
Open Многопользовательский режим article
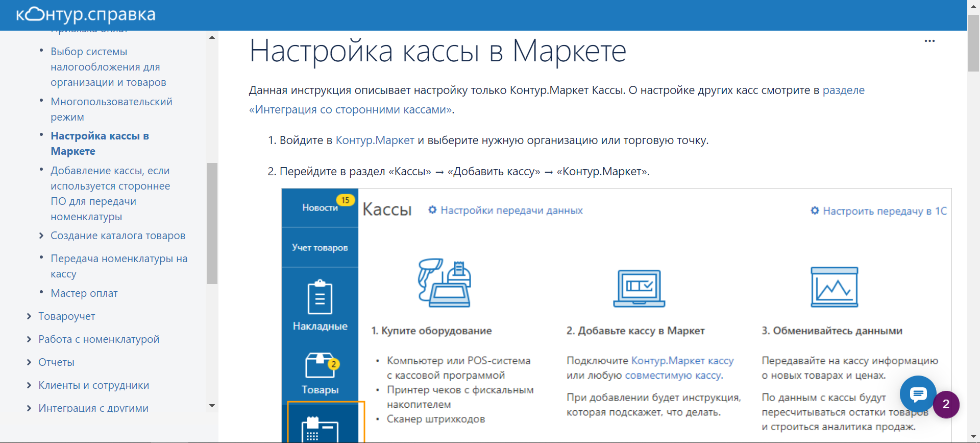pos(111,109)
